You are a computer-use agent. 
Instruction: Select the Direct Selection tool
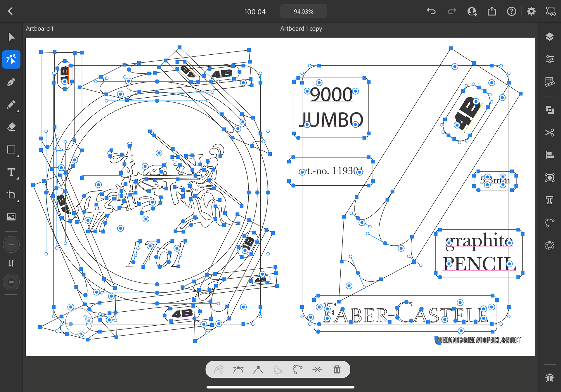pyautogui.click(x=11, y=59)
